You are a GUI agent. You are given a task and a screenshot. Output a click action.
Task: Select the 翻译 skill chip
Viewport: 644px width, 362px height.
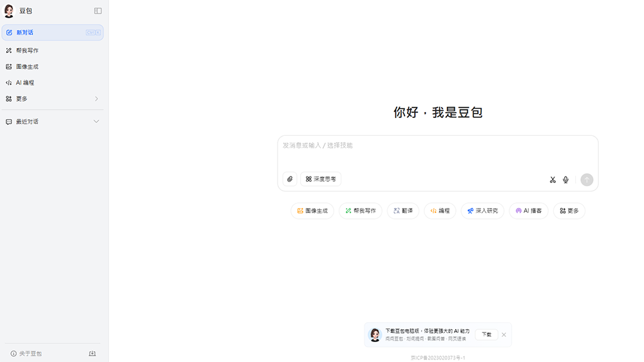click(x=403, y=211)
